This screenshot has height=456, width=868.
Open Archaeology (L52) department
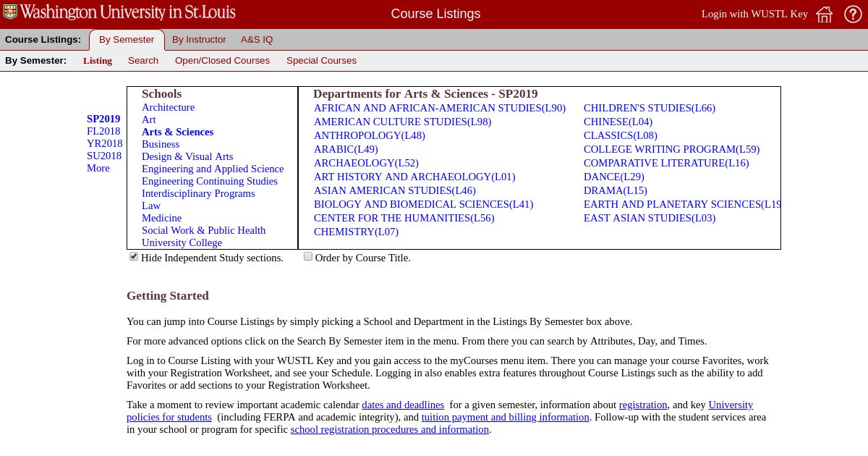tap(366, 163)
